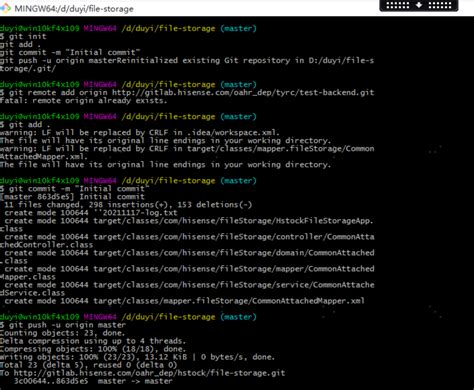The height and width of the screenshot is (390, 474).
Task: Click the "hstock/file-storage.git" push destination URL
Action: [x=149, y=373]
